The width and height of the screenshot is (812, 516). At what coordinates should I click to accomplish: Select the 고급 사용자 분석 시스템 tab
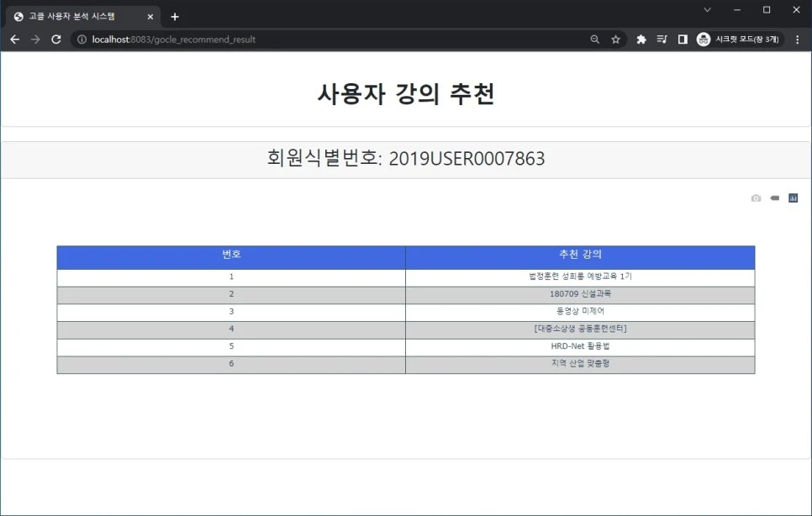(x=83, y=17)
